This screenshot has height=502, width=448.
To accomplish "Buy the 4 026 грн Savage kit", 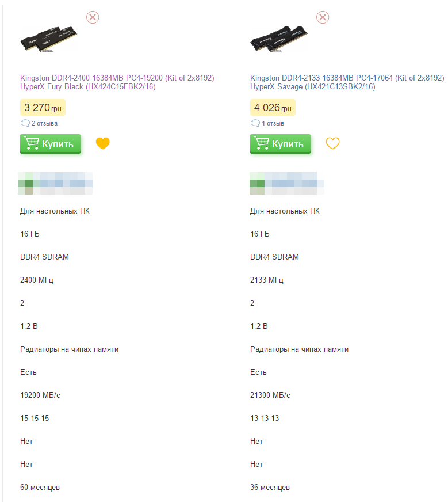I will click(x=280, y=144).
